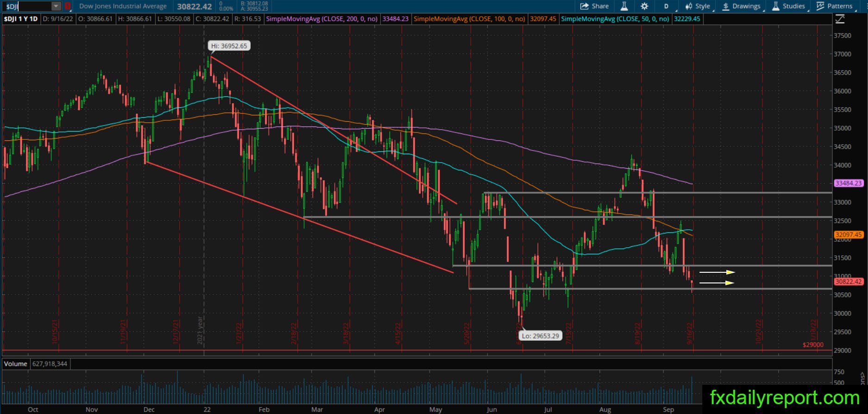The image size is (868, 414).
Task: Open the D timeframe dropdown
Action: (x=666, y=6)
